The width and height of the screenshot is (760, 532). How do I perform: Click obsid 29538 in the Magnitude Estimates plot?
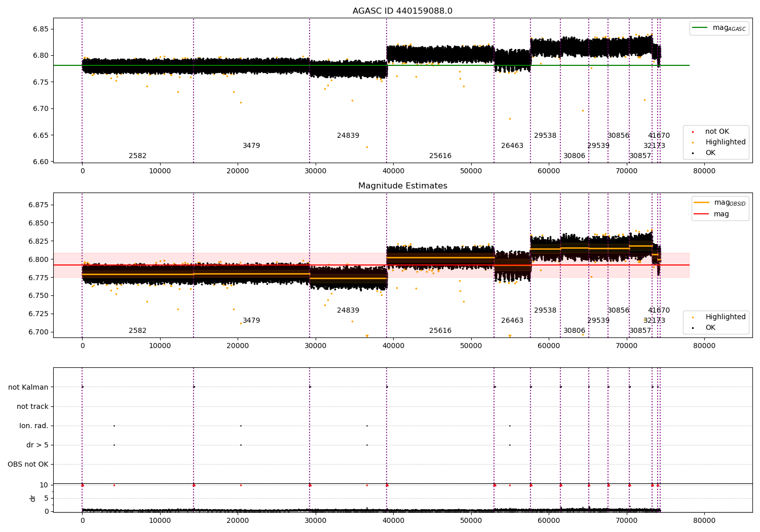545,311
